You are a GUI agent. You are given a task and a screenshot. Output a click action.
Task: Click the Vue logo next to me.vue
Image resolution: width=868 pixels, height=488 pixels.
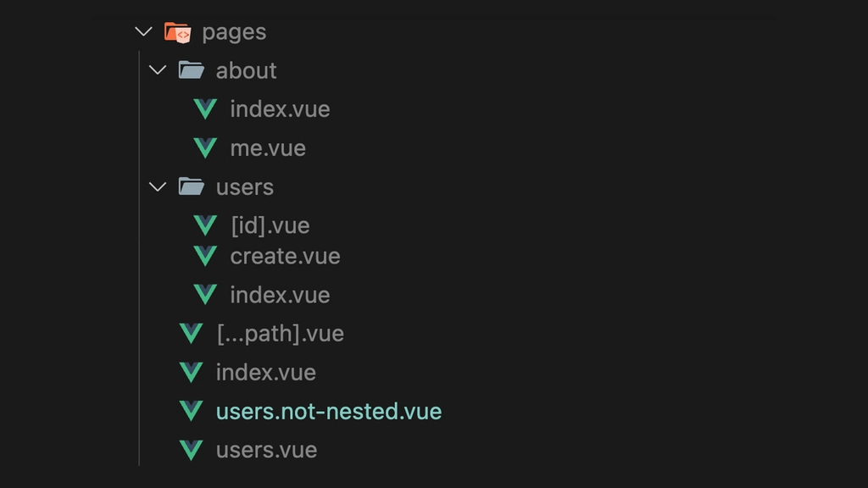tap(203, 147)
